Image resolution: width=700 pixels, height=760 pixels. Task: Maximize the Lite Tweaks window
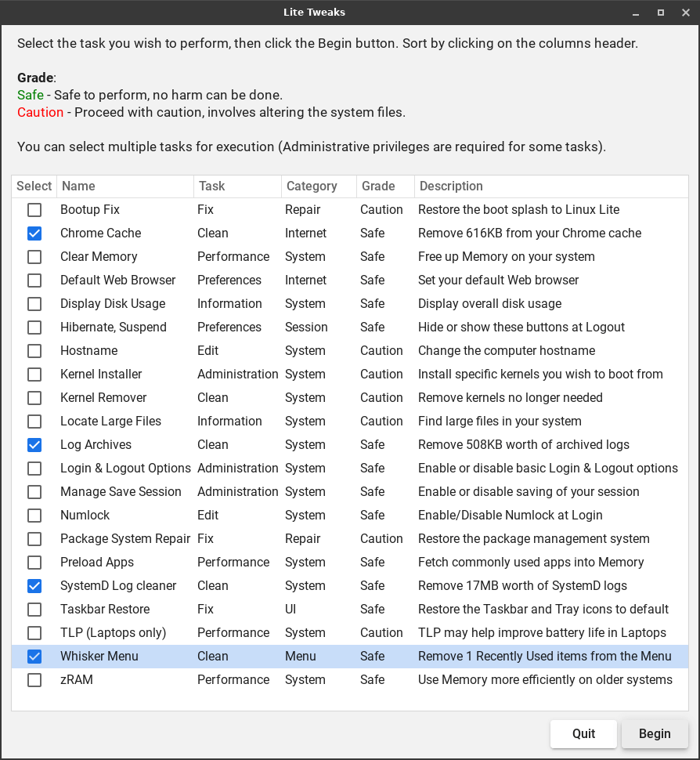pos(661,13)
